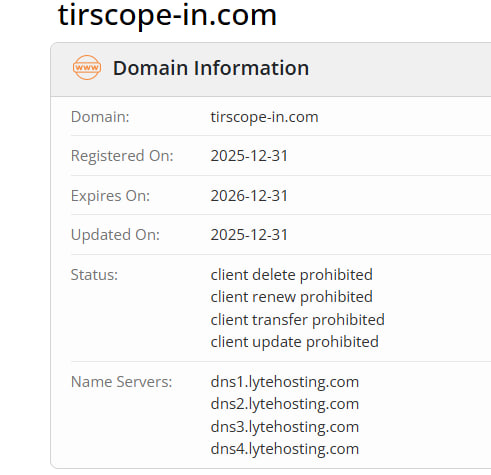Click the name server dns2.lytehosting.com
Viewport: 491px width, 475px height.
(285, 404)
